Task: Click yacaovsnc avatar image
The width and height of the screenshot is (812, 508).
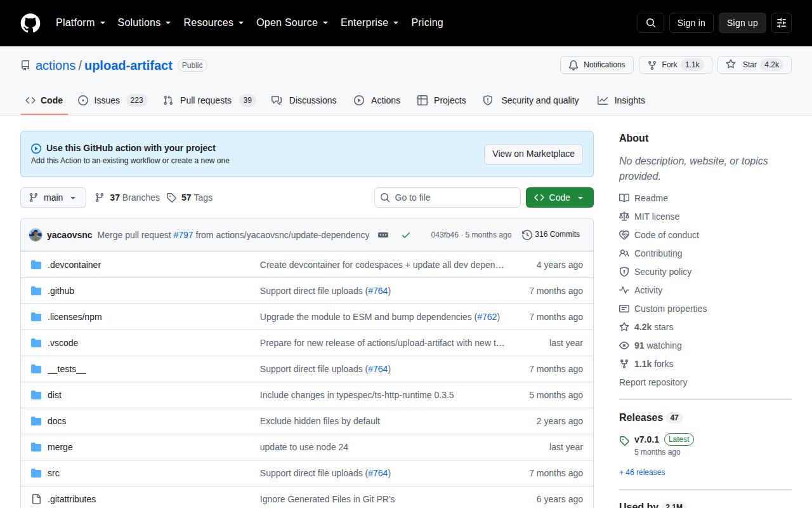Action: click(36, 235)
